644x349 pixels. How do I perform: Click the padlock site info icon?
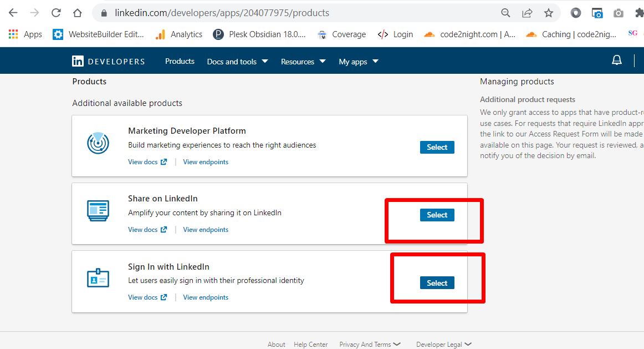coord(104,13)
